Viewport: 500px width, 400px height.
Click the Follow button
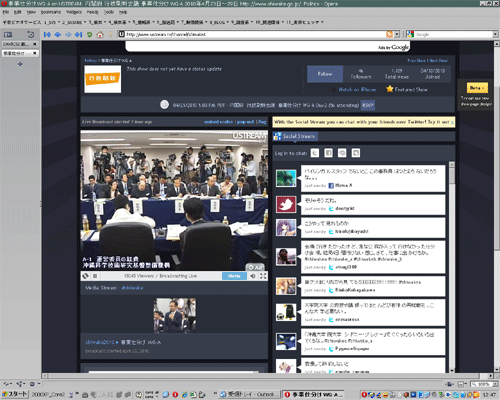coord(325,74)
